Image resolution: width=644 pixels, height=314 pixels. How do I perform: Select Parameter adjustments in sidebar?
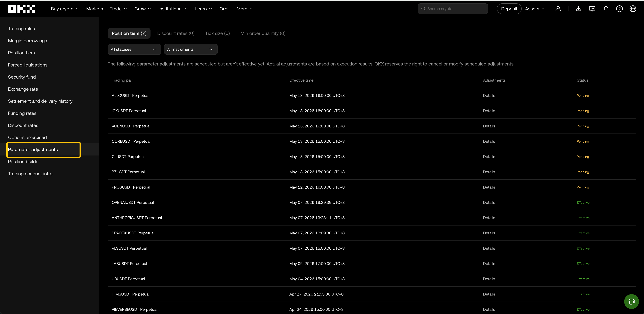33,149
